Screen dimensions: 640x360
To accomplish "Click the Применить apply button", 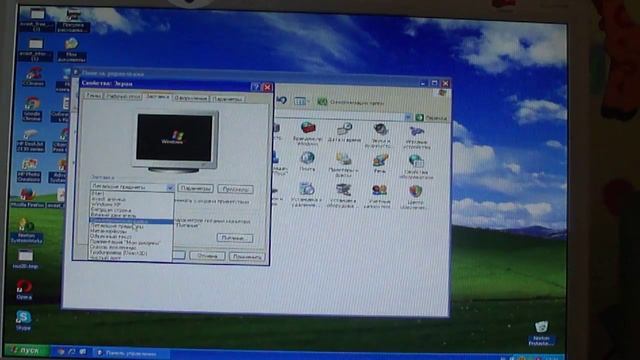I will [x=247, y=257].
